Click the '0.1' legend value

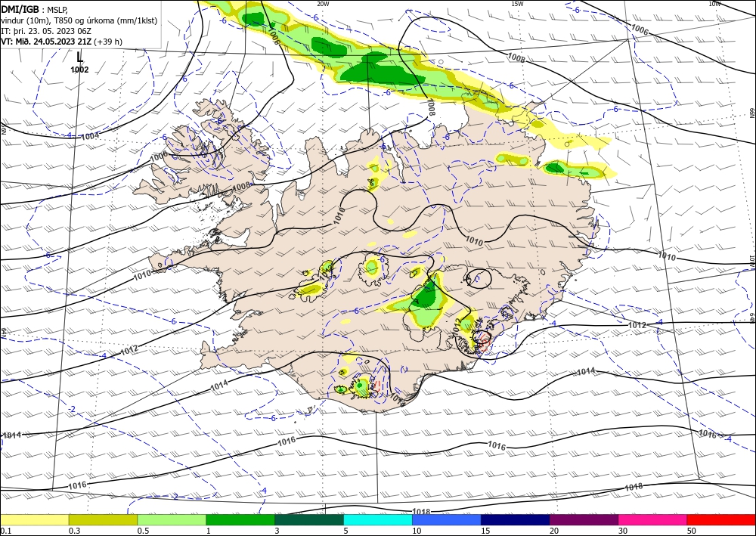[x=6, y=531]
